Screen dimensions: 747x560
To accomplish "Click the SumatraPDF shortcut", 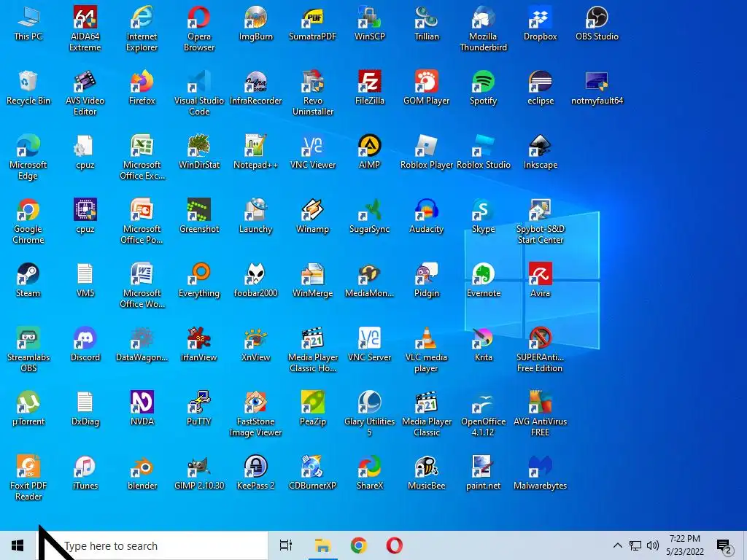I will [x=312, y=24].
